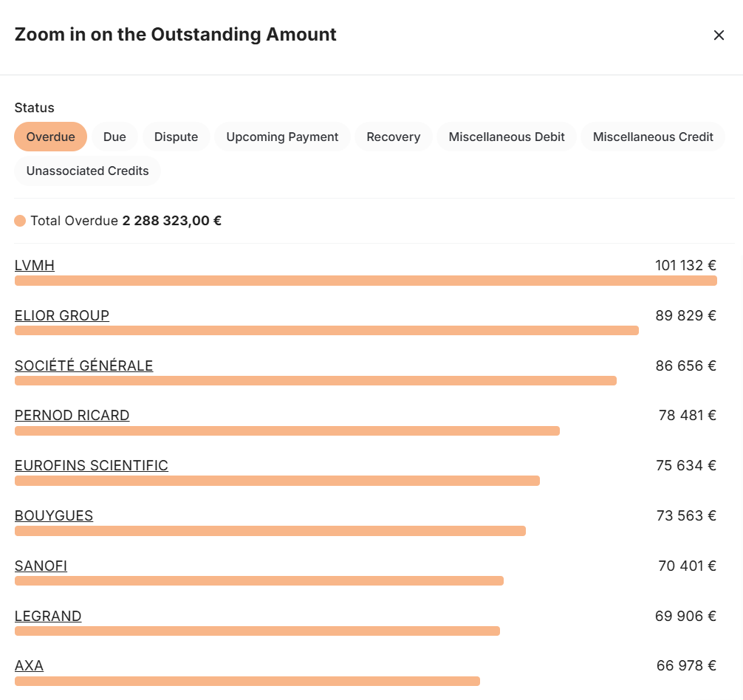Click the total amount 2 288 323,00 €
This screenshot has width=743, height=700.
click(172, 221)
